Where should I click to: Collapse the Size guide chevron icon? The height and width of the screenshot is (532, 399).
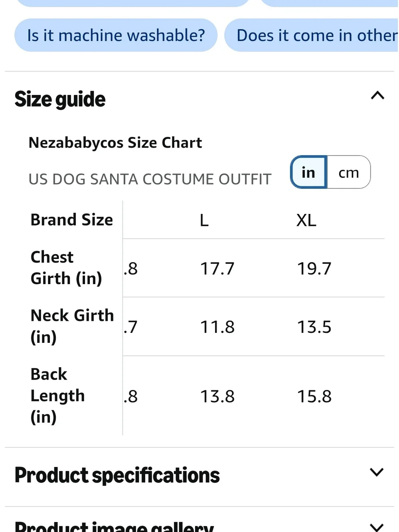point(377,96)
